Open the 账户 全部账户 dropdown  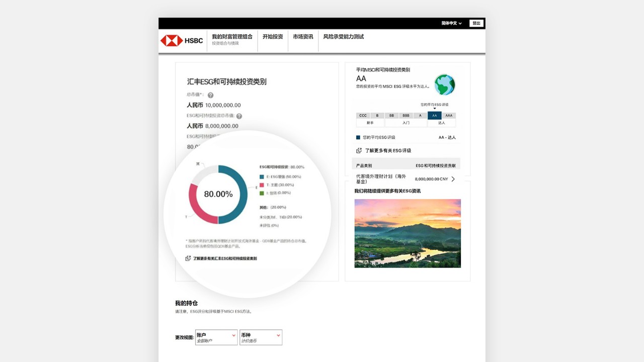coord(216,337)
